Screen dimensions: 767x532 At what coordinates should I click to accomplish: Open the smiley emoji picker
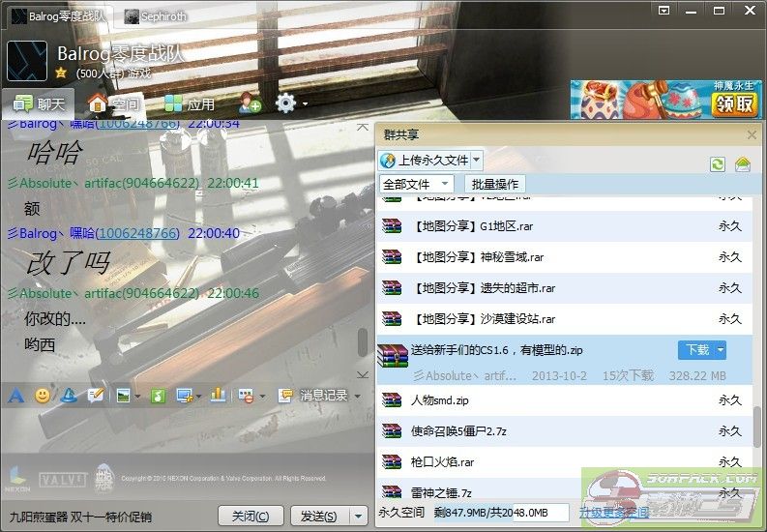pyautogui.click(x=42, y=396)
